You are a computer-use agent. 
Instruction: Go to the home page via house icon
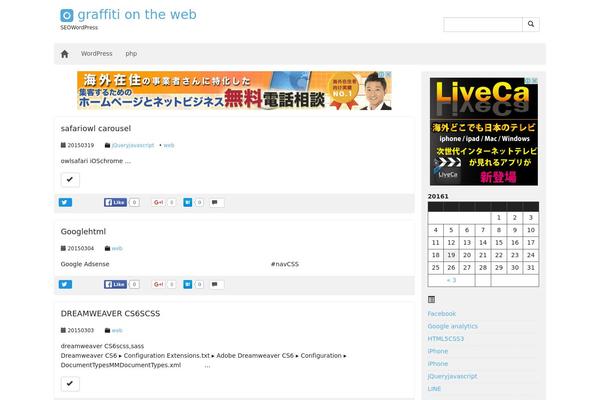[65, 54]
